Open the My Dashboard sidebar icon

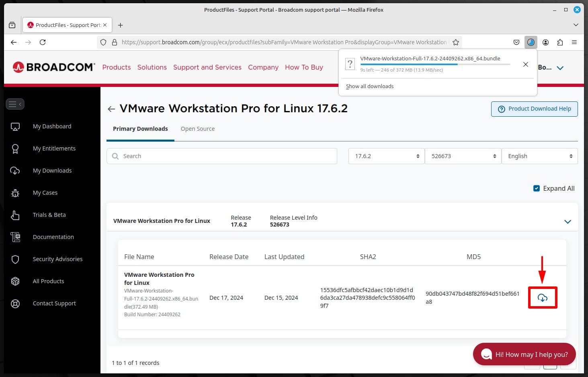[x=15, y=126]
